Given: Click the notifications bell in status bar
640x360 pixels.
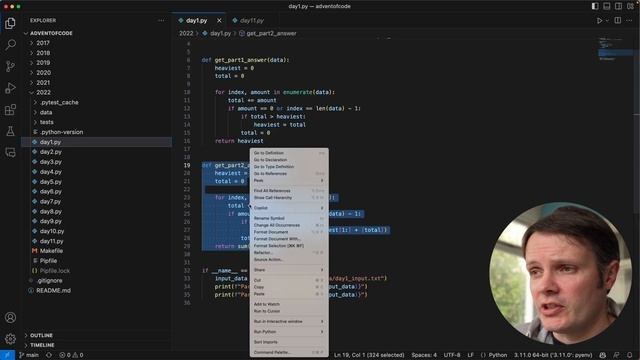Looking at the screenshot, I should click(x=630, y=355).
